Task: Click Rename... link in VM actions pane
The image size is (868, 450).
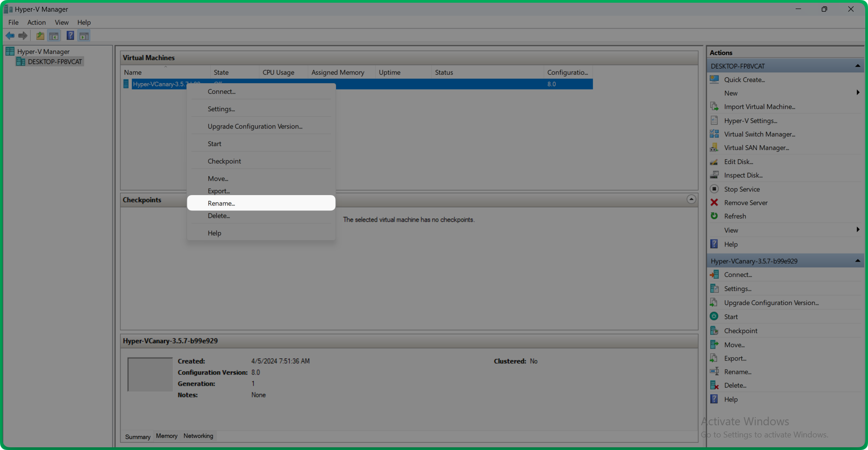Action: (x=738, y=372)
